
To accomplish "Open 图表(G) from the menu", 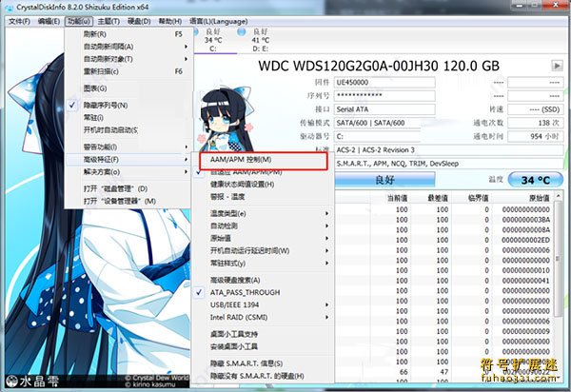I will (x=128, y=88).
